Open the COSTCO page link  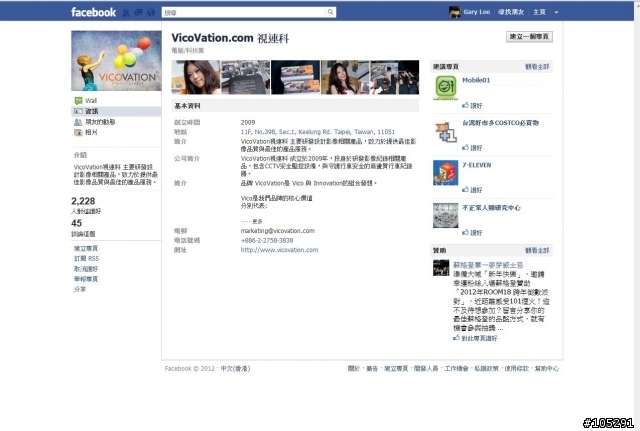(x=500, y=122)
